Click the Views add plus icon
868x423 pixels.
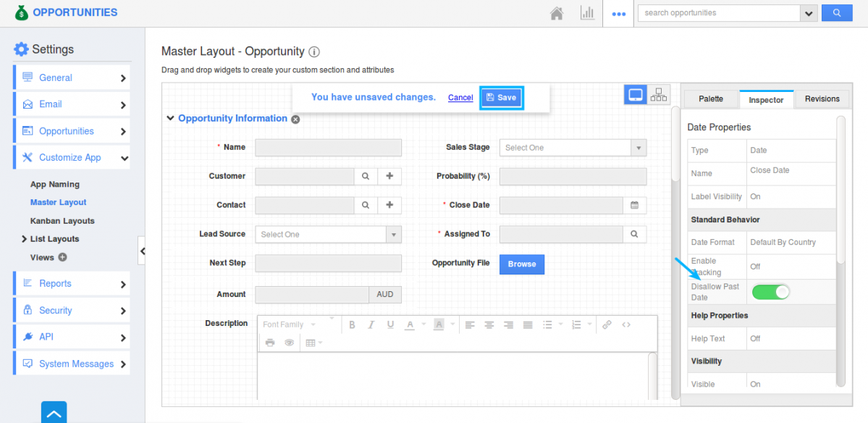click(62, 257)
